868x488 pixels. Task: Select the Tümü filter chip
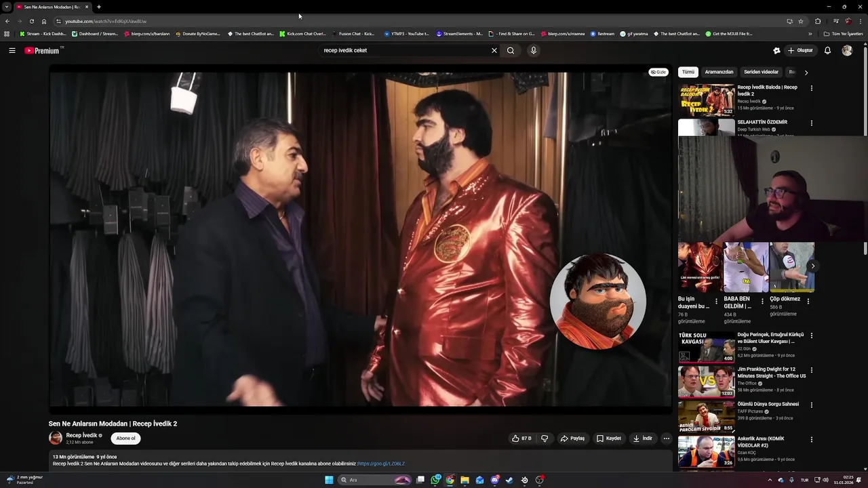(688, 72)
